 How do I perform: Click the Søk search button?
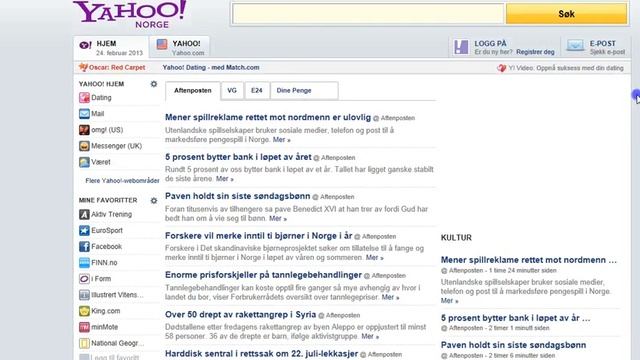(x=567, y=14)
